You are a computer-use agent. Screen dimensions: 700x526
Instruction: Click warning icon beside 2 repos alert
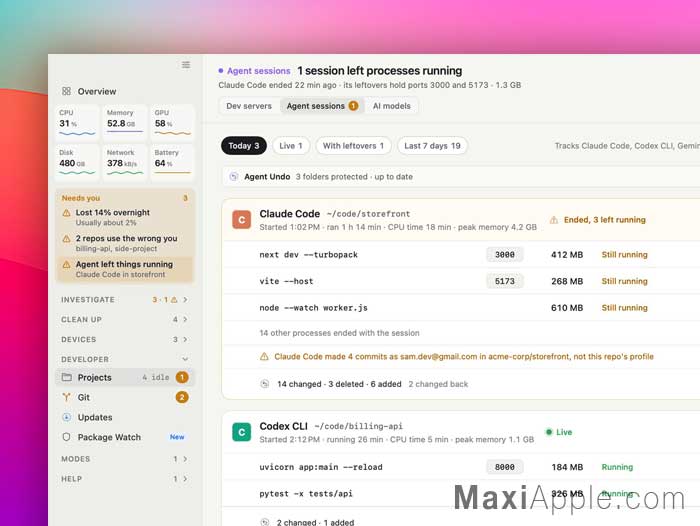(x=67, y=238)
